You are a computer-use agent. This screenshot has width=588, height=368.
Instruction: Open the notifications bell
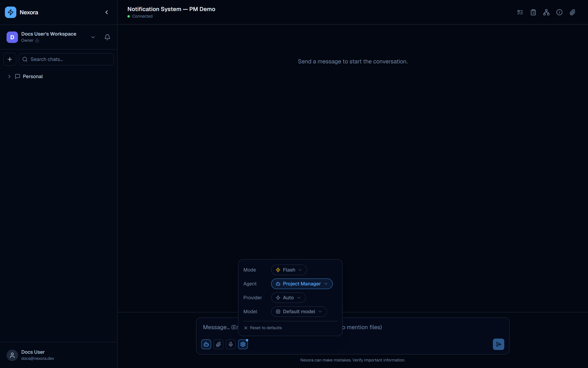(x=107, y=37)
